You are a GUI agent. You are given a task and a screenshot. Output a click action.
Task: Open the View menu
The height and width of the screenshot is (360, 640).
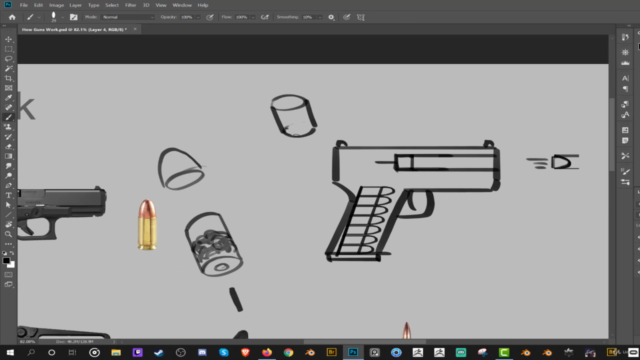point(161,5)
